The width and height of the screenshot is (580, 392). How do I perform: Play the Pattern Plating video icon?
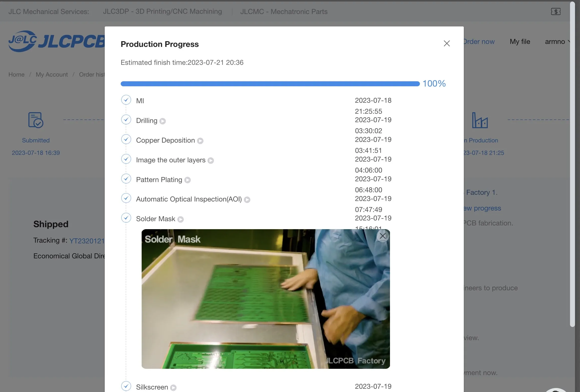click(x=188, y=180)
